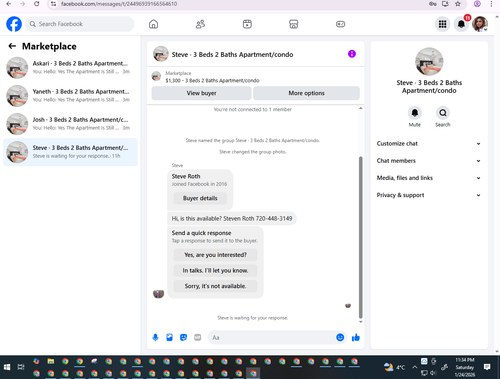The height and width of the screenshot is (379, 500).
Task: Expand the Customize chat section
Action: [429, 144]
